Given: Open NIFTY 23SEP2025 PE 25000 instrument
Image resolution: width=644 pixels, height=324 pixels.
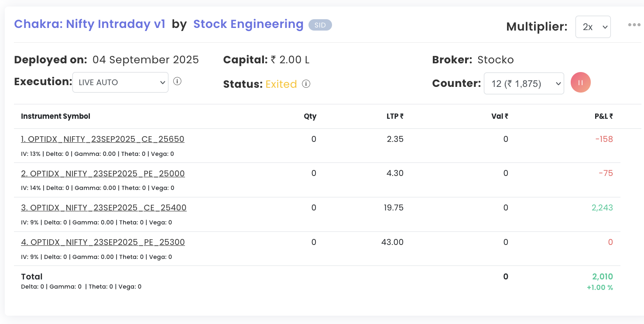Looking at the screenshot, I should pyautogui.click(x=103, y=174).
